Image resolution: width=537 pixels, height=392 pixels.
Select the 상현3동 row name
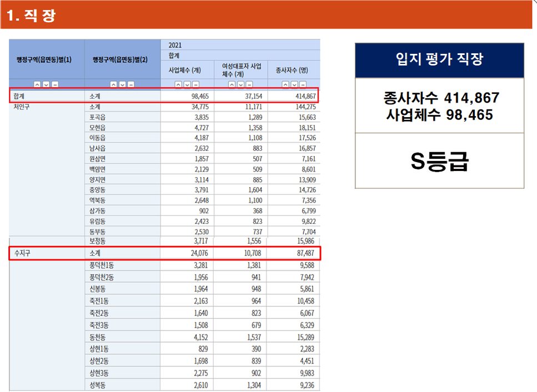(99, 373)
